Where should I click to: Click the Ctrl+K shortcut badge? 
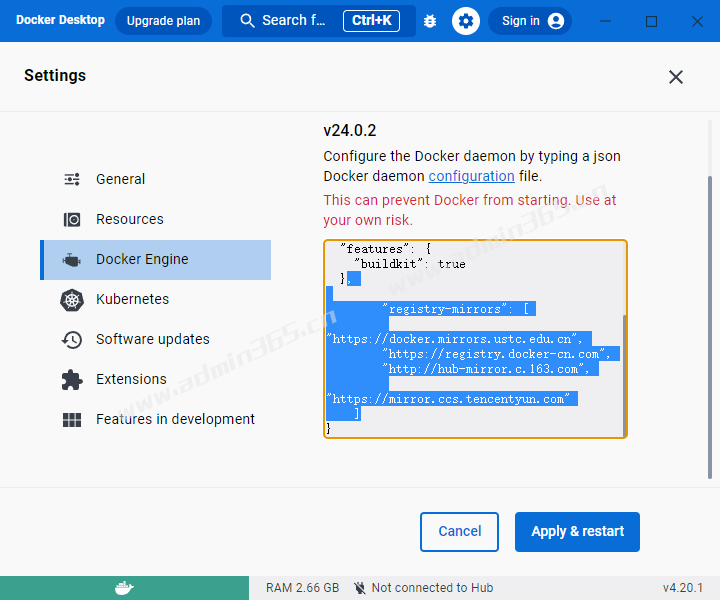point(371,21)
